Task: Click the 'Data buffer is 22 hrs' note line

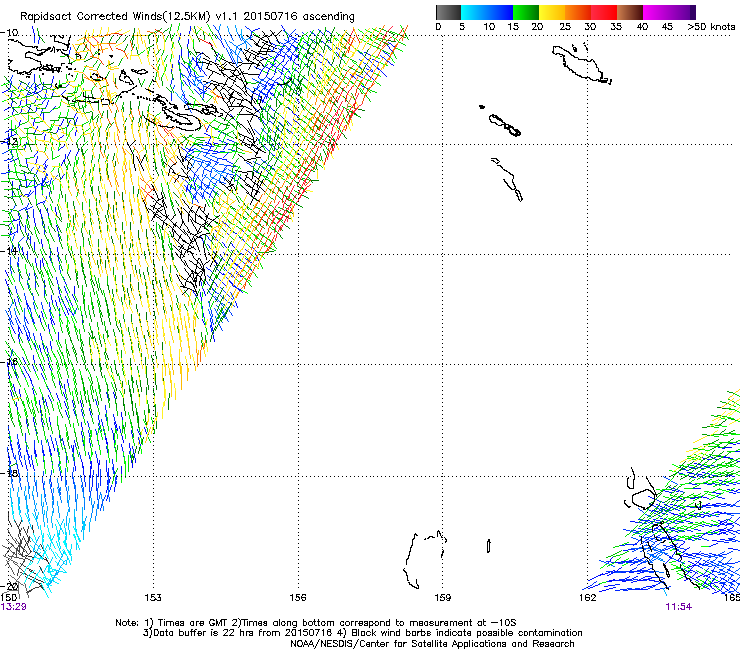Action: [362, 633]
